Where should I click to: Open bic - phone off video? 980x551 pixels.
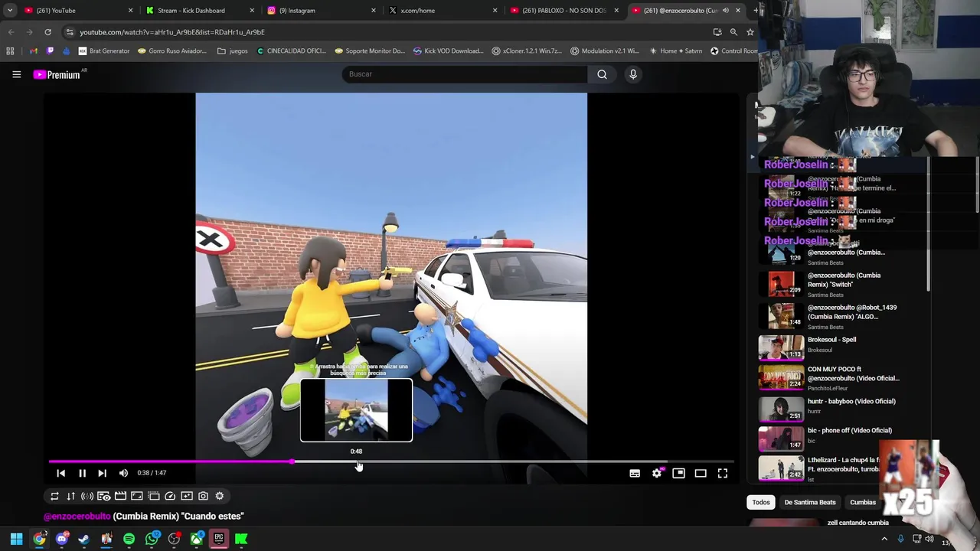[x=829, y=439]
